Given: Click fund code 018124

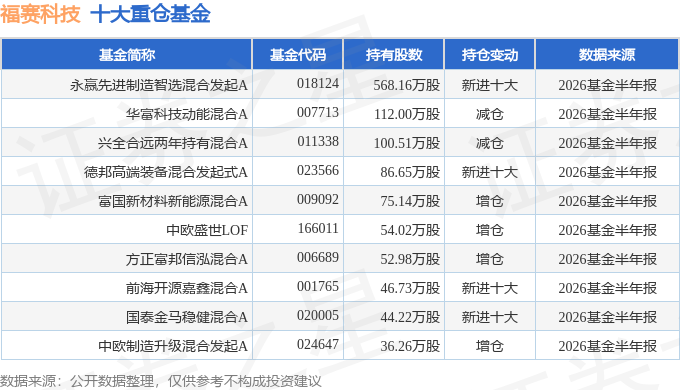Looking at the screenshot, I should tap(318, 83).
